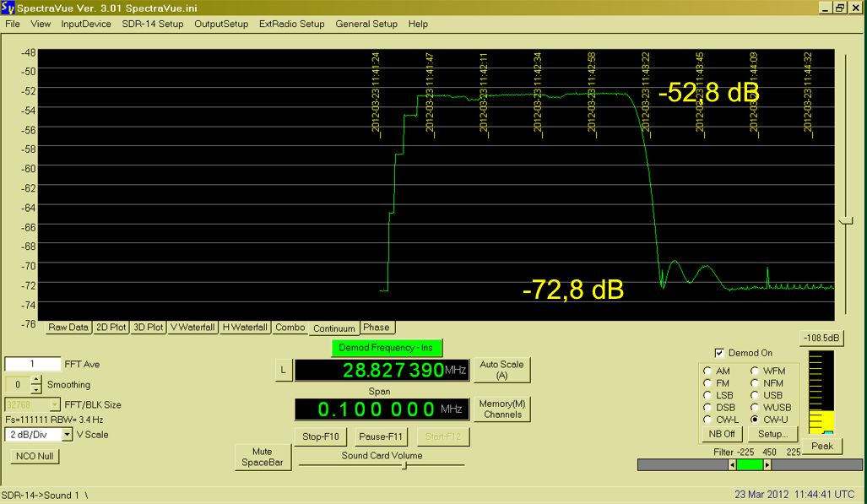Switch to the 3D Plot tab
867x504 pixels.
tap(148, 328)
